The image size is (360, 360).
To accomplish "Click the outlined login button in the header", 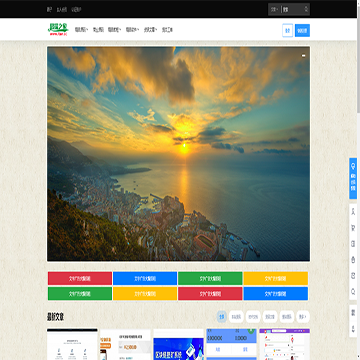I will [x=288, y=30].
